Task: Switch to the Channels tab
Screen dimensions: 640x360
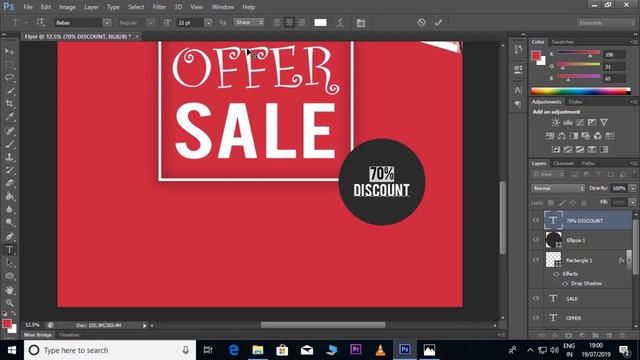Action: click(564, 163)
